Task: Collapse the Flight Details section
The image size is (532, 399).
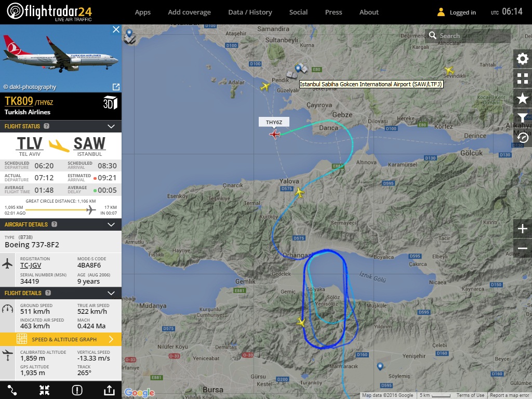Action: pos(111,293)
